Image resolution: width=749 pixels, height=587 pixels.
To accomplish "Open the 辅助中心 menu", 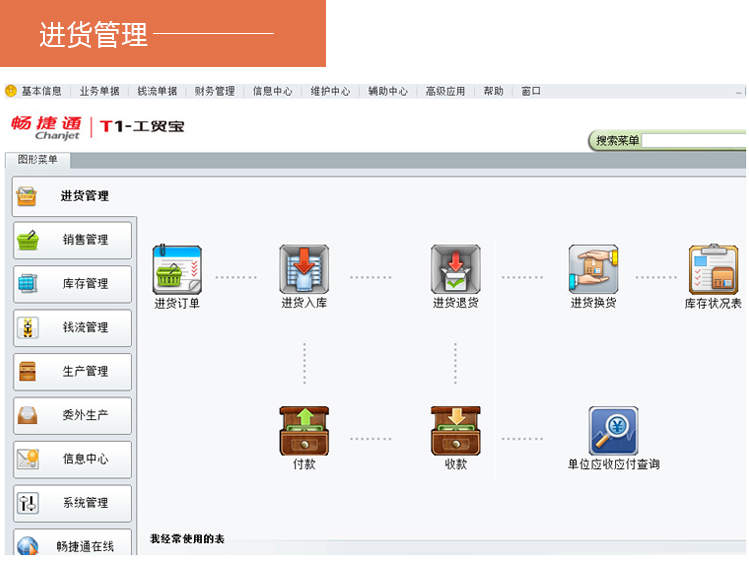I will [x=388, y=91].
